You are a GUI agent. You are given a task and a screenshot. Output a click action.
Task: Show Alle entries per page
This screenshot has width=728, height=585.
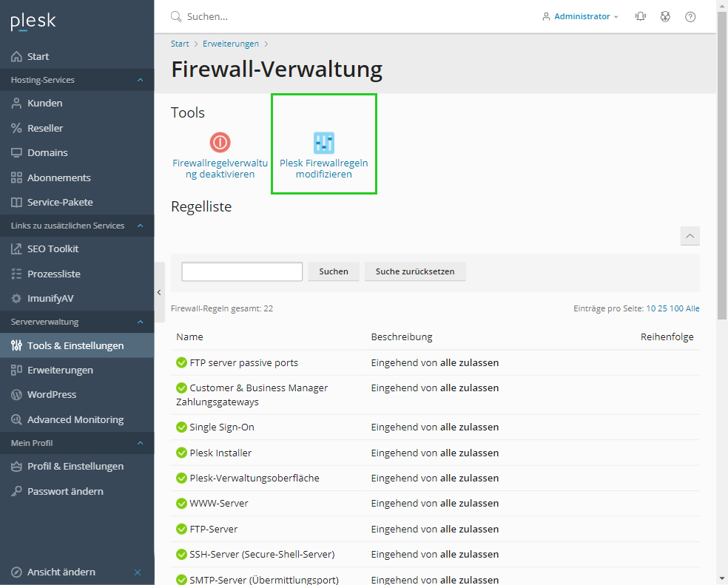692,308
